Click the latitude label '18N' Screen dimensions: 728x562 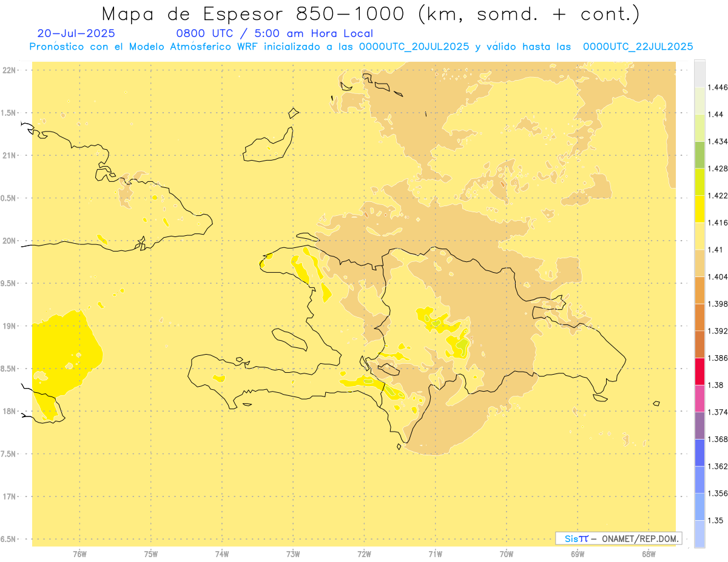tap(9, 411)
